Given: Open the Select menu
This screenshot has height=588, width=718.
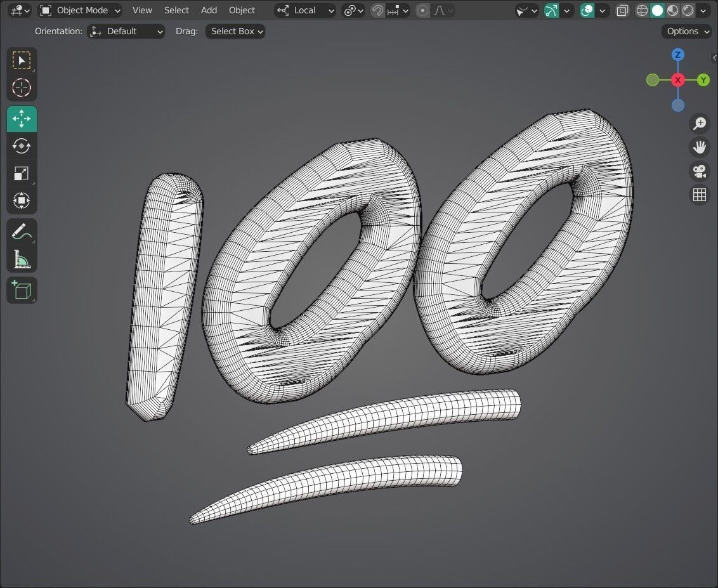Looking at the screenshot, I should pos(176,10).
